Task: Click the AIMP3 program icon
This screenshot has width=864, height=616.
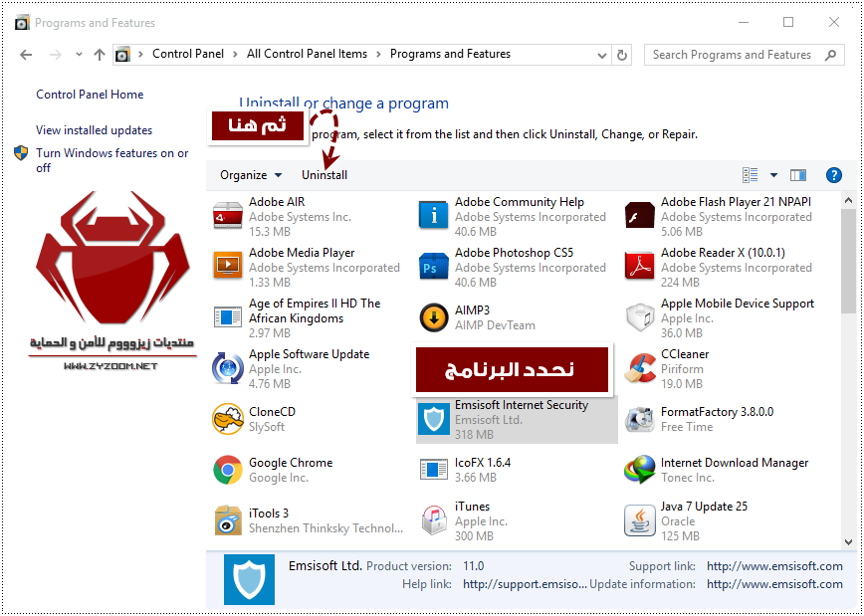Action: (x=434, y=316)
